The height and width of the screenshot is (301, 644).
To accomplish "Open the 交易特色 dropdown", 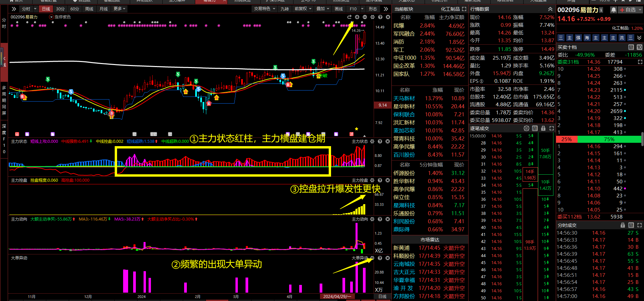I will (x=265, y=9).
